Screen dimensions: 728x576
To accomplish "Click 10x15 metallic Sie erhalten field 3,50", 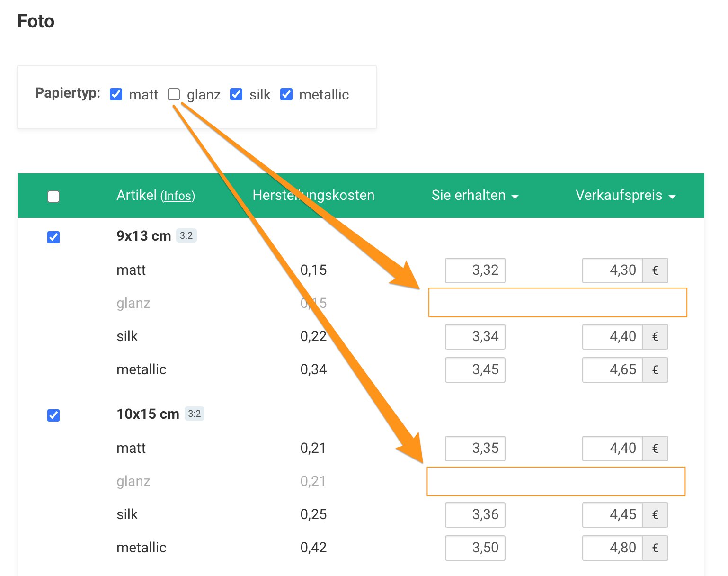I will point(475,548).
